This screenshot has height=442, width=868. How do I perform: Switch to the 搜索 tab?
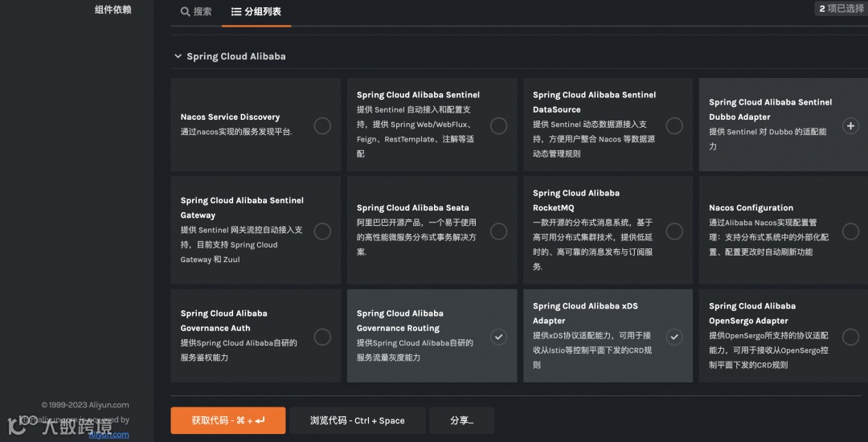196,11
